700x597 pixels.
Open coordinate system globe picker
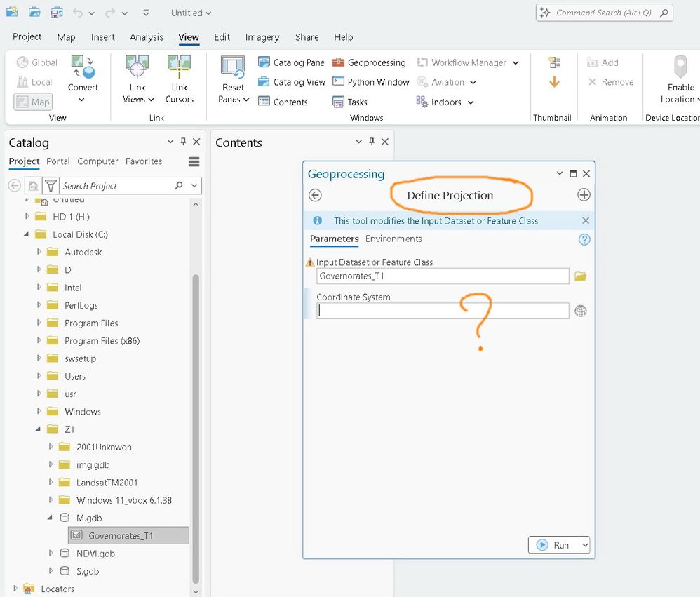[x=580, y=311]
